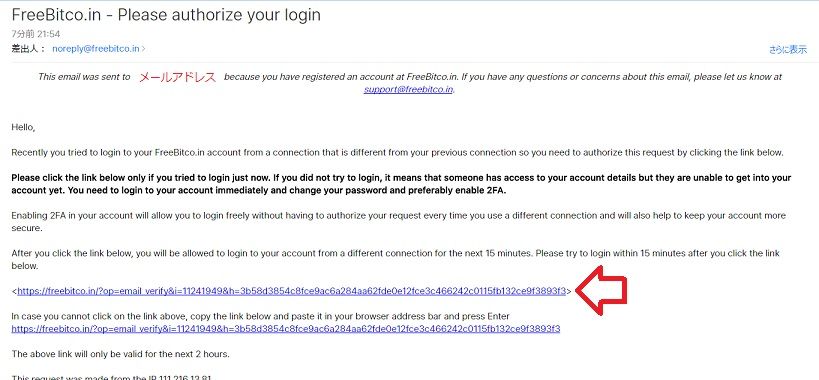The width and height of the screenshot is (819, 380).
Task: Open sender address noreply@freebitco.in
Action: pos(96,49)
